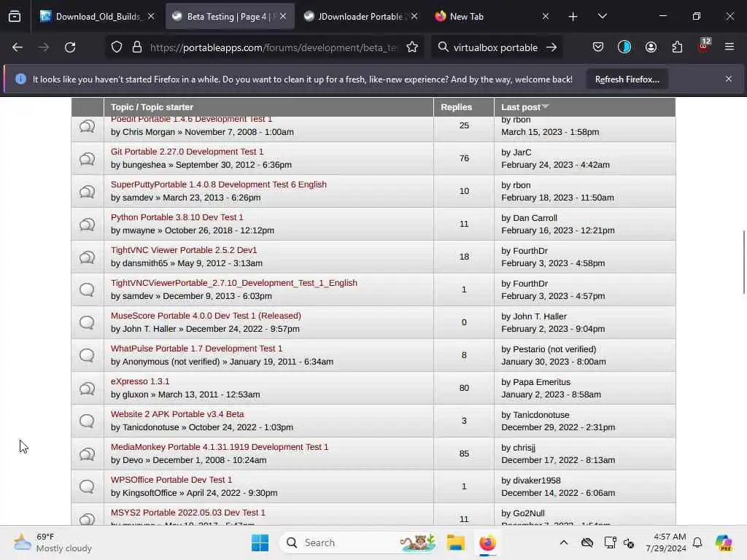The height and width of the screenshot is (560, 747).
Task: Click the Firefox taskbar icon
Action: tap(487, 542)
